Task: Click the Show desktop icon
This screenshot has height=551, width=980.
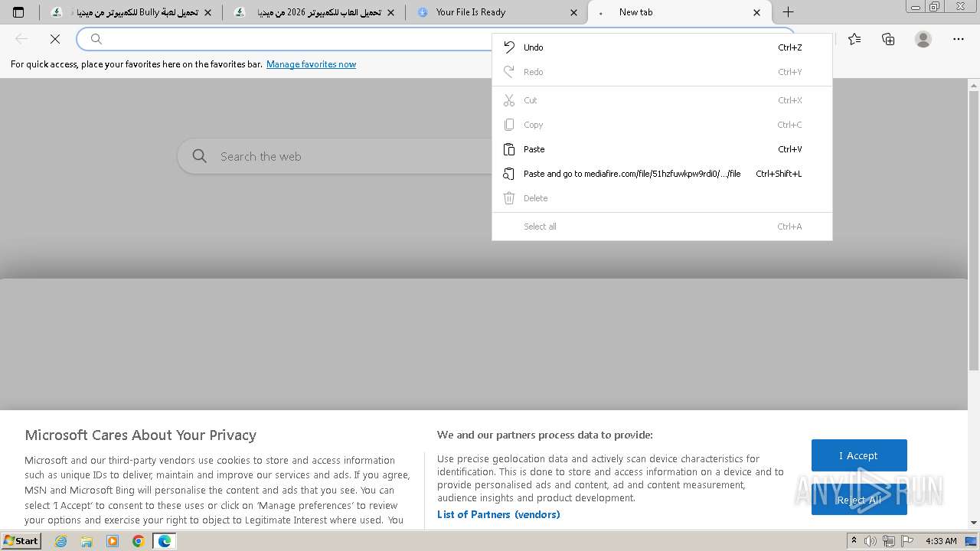Action: point(972,541)
